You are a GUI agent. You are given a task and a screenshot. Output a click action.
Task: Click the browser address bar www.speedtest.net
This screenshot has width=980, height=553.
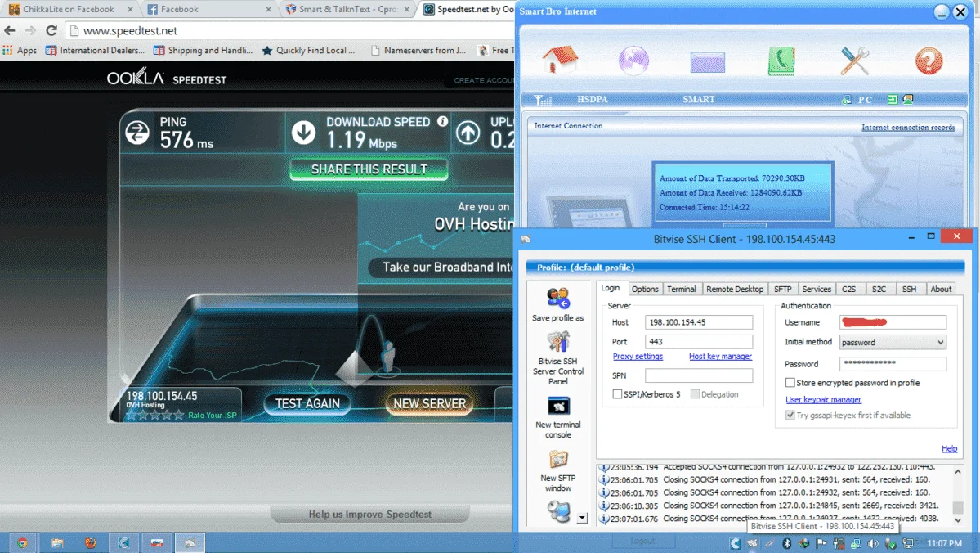288,30
